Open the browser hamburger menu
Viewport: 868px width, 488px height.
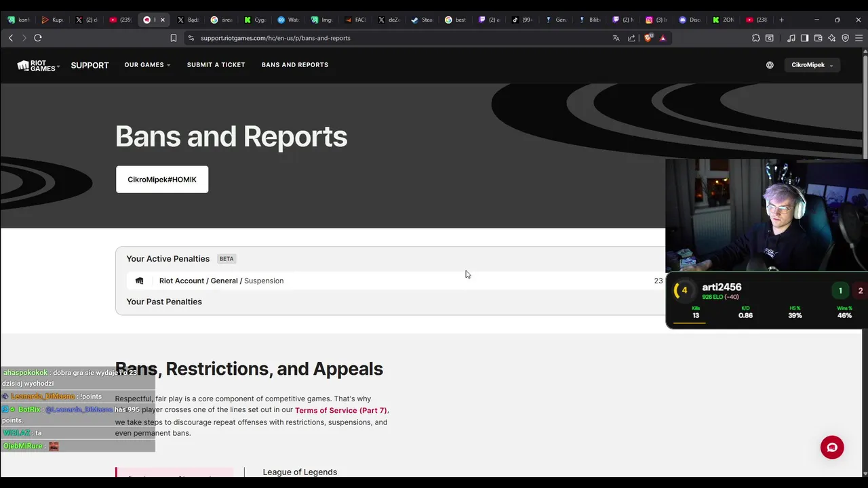tap(859, 38)
